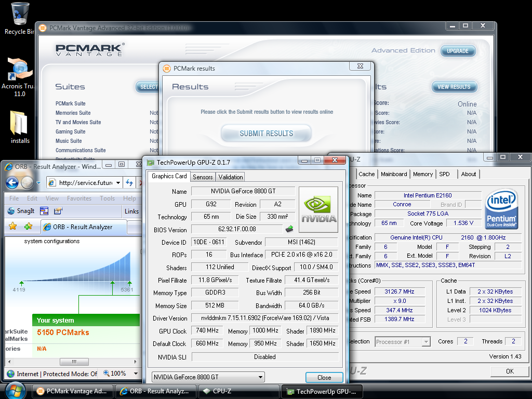Click the BIOS Version field in GPU-Z
532x399 pixels.
click(237, 229)
